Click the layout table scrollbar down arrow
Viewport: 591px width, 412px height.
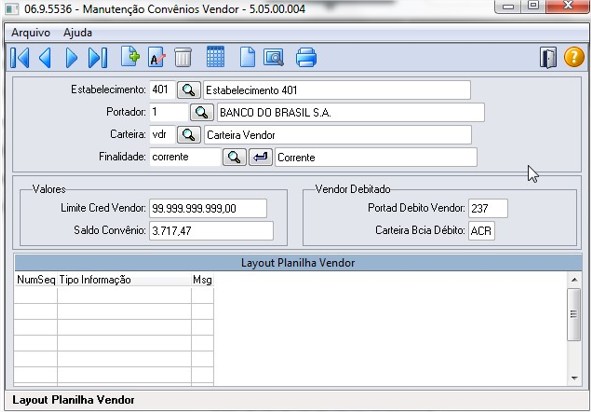(574, 378)
